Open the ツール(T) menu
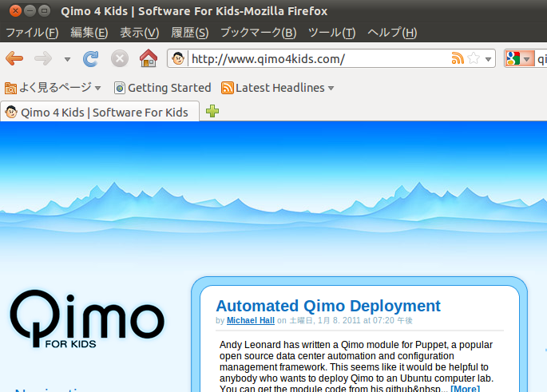 [x=331, y=33]
